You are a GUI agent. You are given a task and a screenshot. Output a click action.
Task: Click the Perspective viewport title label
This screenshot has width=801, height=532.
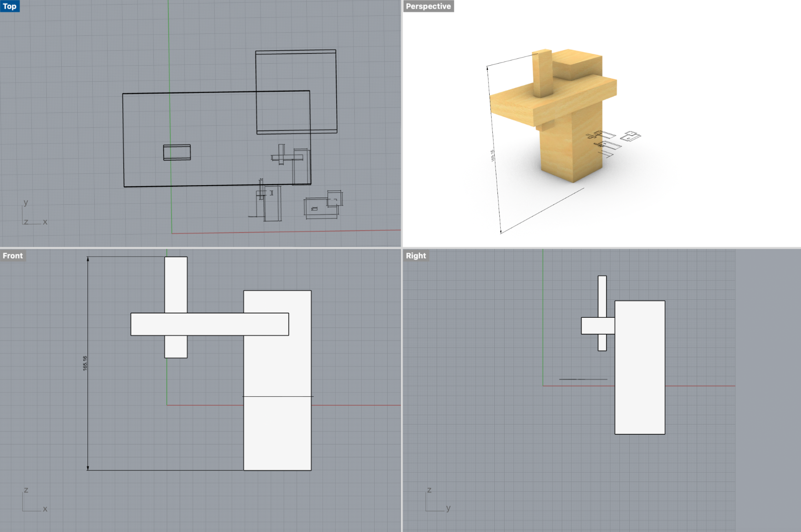click(428, 6)
